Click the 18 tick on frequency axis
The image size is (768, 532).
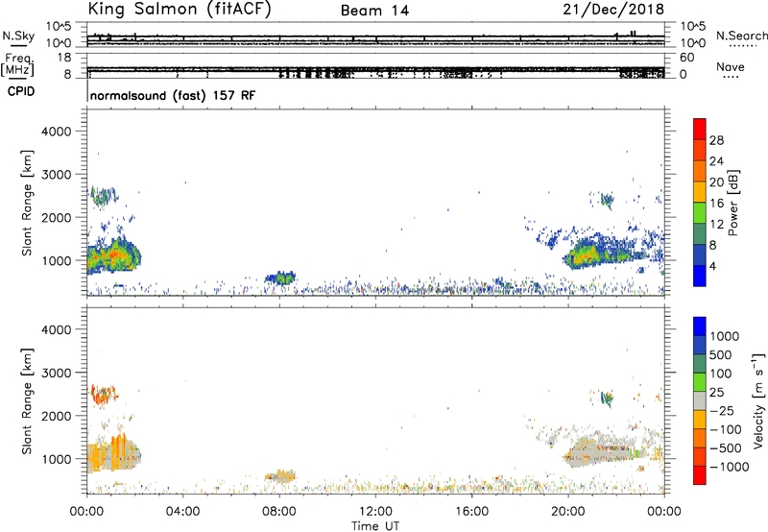coord(64,58)
